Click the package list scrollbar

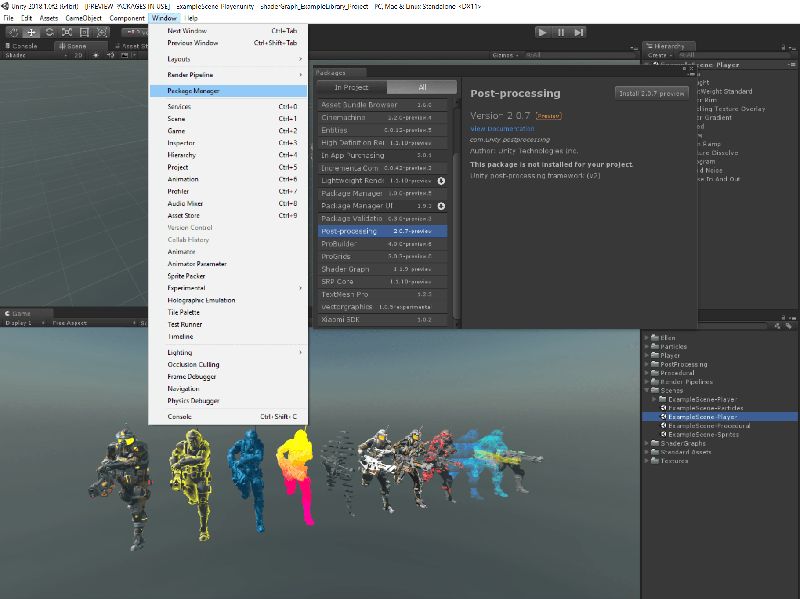click(x=457, y=235)
